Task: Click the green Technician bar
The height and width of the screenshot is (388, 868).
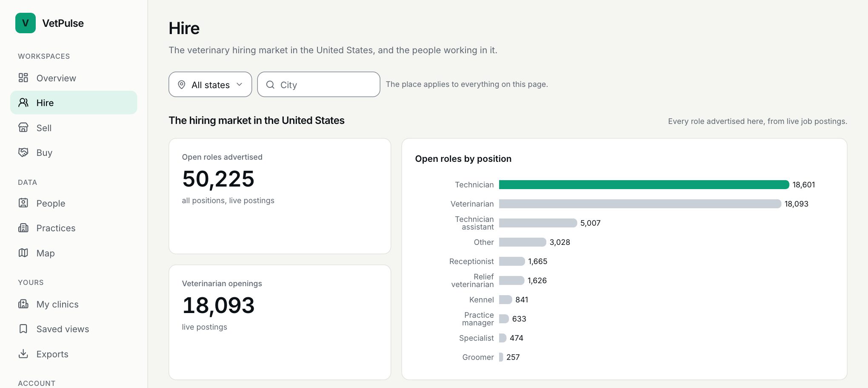Action: pyautogui.click(x=644, y=184)
